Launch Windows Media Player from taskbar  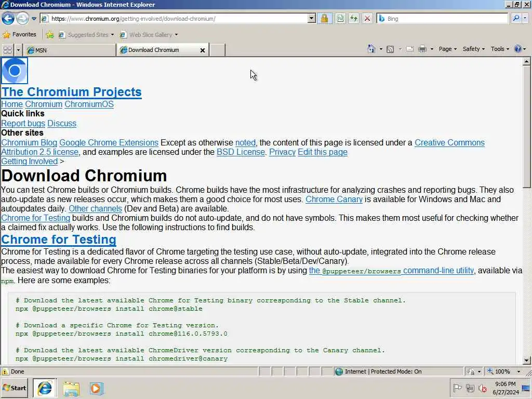point(96,389)
